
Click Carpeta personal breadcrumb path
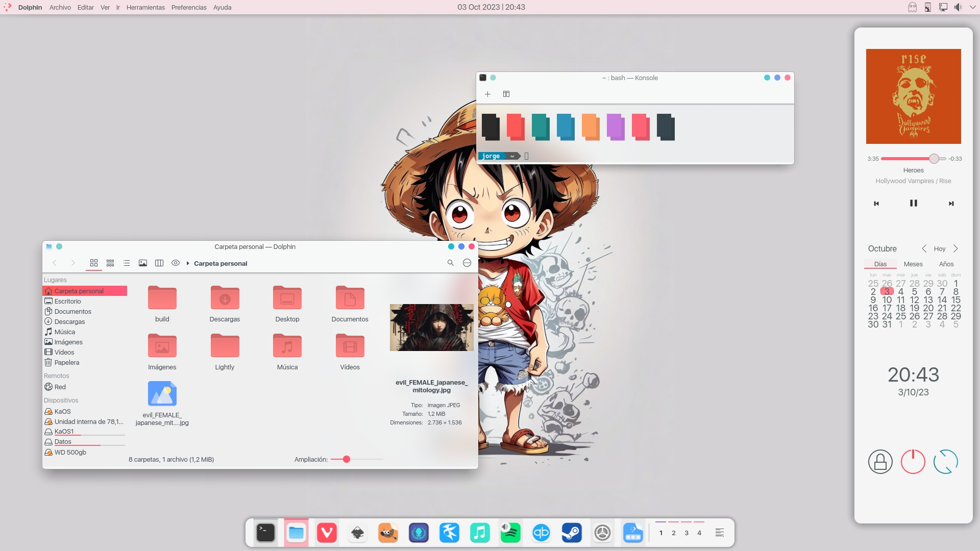[x=220, y=264]
